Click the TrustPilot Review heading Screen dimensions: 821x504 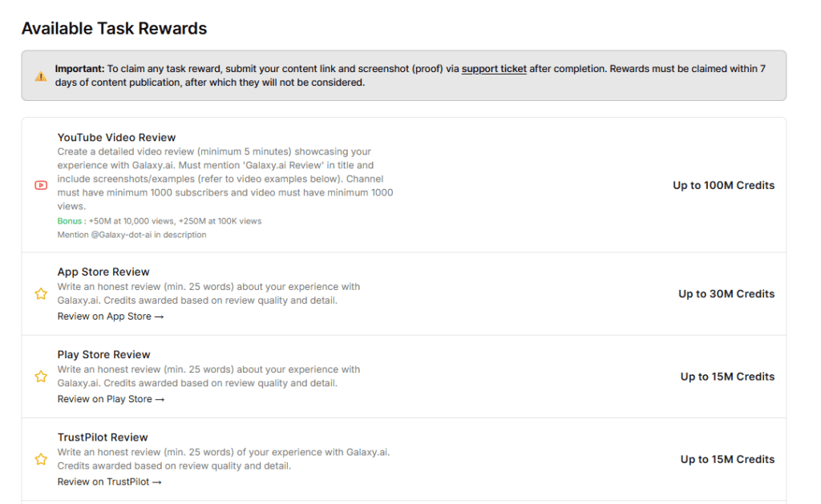click(x=101, y=437)
